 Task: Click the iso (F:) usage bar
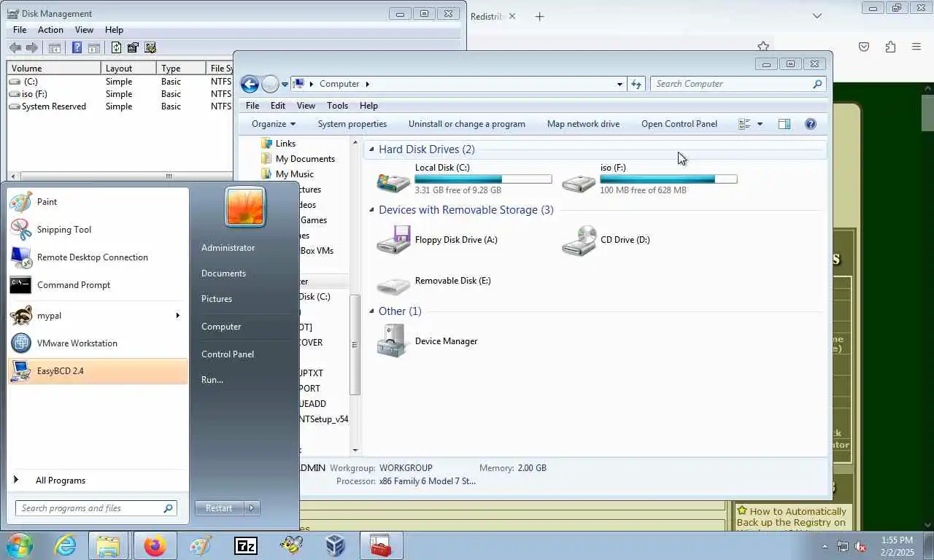(668, 179)
